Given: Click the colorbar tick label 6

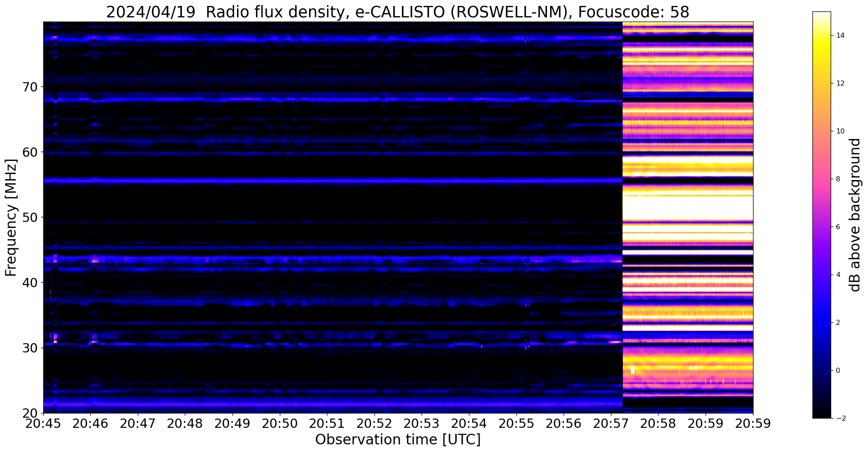Looking at the screenshot, I should pyautogui.click(x=837, y=227).
